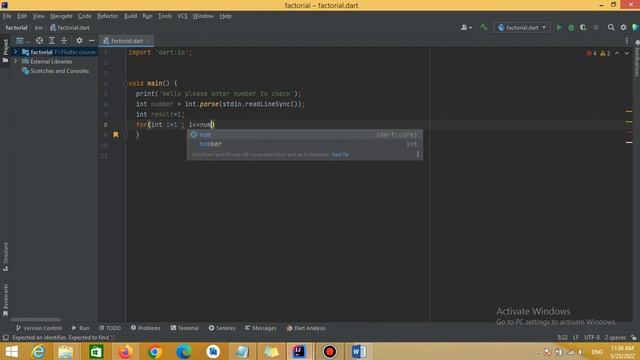Click factorial breadcrumb in navigation bar
The width and height of the screenshot is (640, 360).
pos(16,28)
